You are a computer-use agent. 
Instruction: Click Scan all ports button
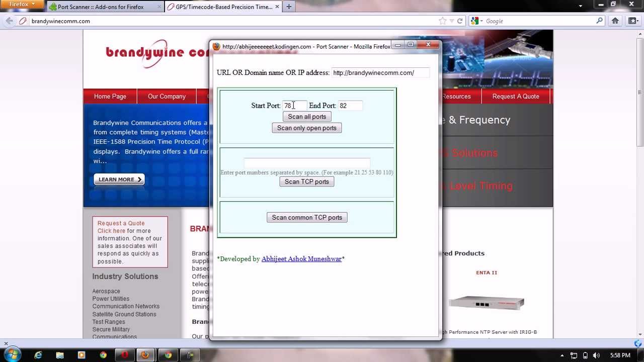(307, 117)
